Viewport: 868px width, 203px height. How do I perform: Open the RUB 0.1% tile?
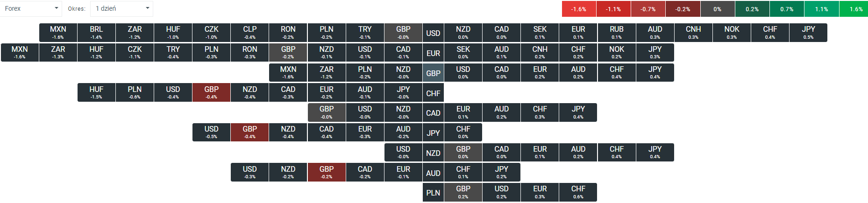[617, 33]
